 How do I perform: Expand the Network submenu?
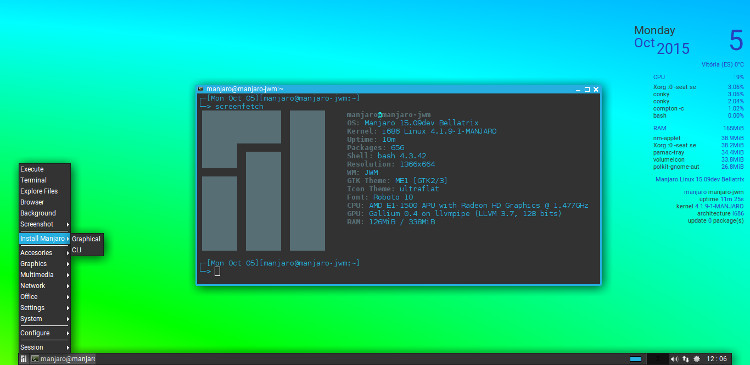coord(44,286)
